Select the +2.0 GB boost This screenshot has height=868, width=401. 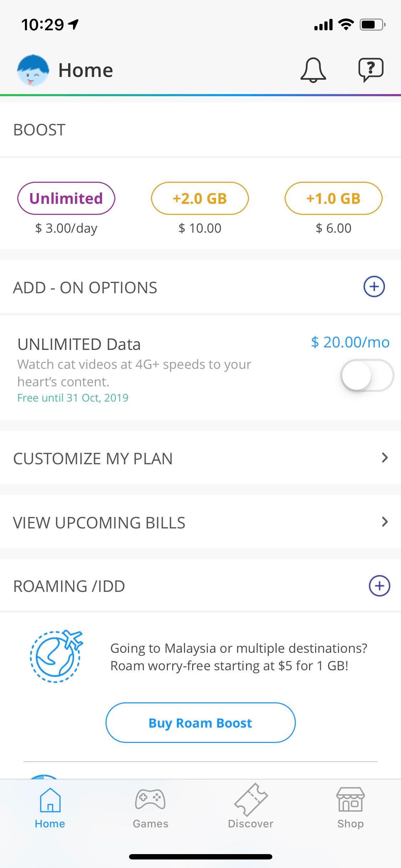coord(200,198)
